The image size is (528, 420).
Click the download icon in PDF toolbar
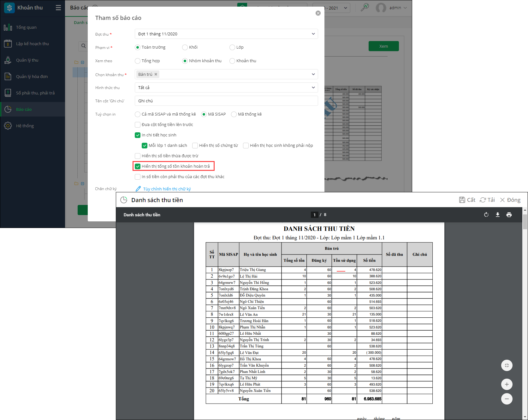click(x=497, y=215)
